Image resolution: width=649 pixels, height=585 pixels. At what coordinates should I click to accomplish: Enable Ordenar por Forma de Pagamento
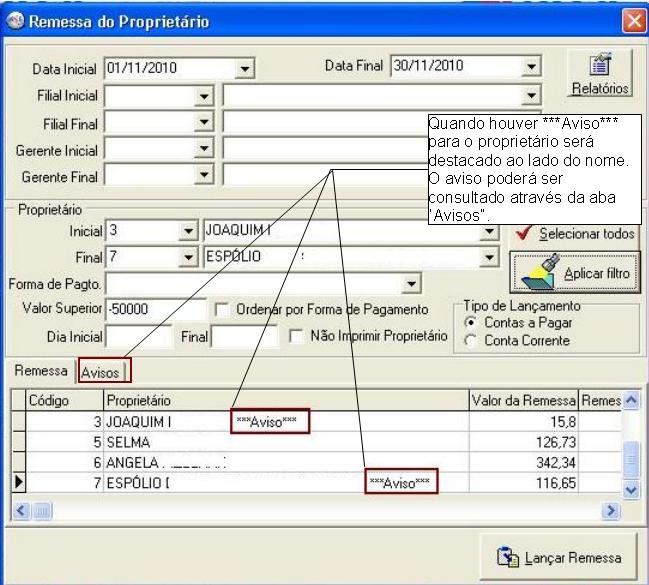coord(222,310)
